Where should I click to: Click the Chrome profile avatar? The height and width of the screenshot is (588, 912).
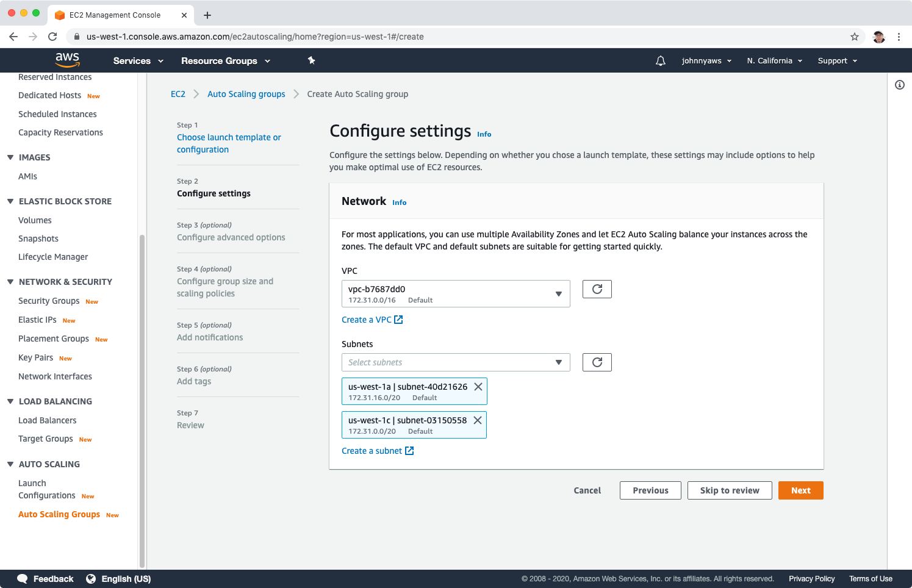[878, 37]
